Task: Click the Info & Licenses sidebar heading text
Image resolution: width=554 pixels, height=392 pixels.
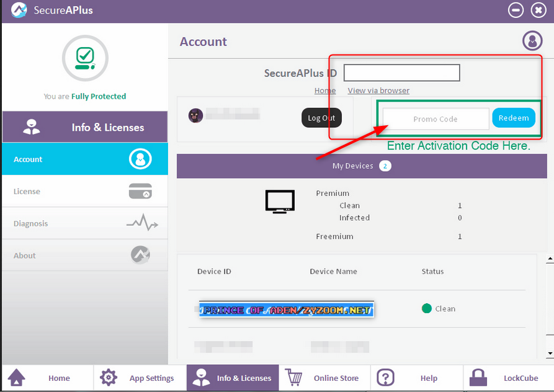Action: (x=108, y=127)
